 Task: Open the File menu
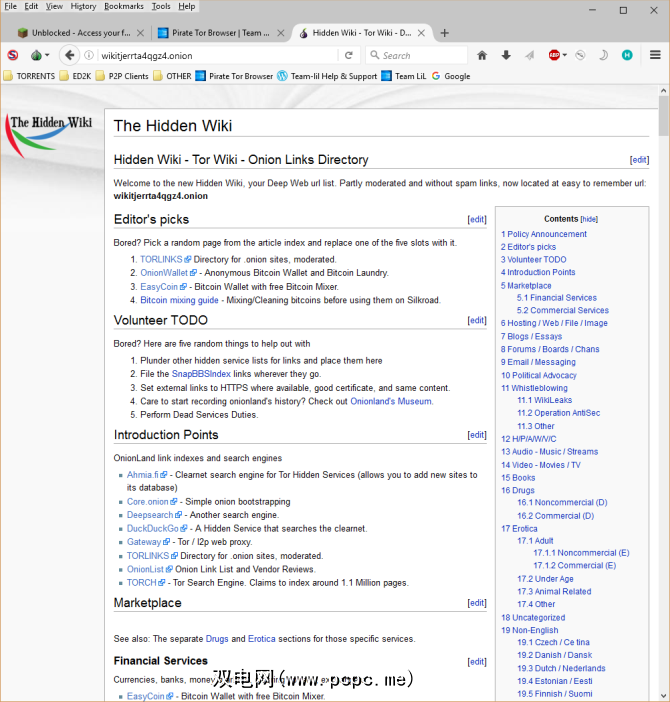[x=10, y=6]
